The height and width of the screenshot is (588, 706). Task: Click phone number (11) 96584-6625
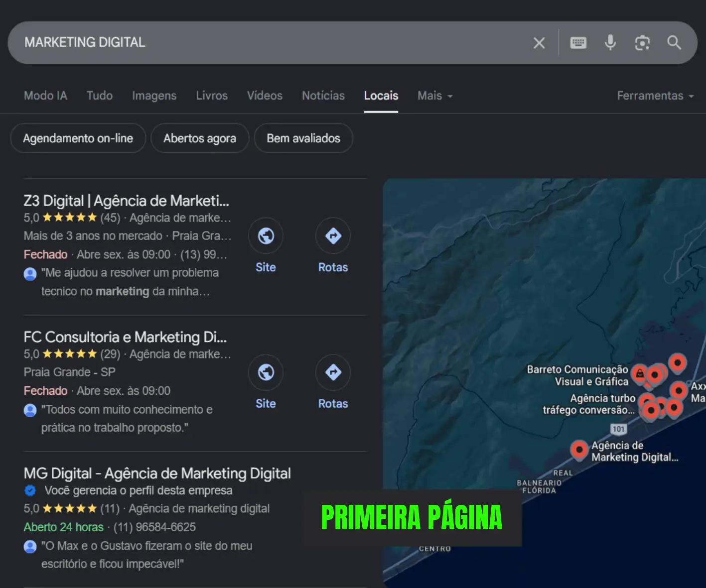tap(154, 527)
